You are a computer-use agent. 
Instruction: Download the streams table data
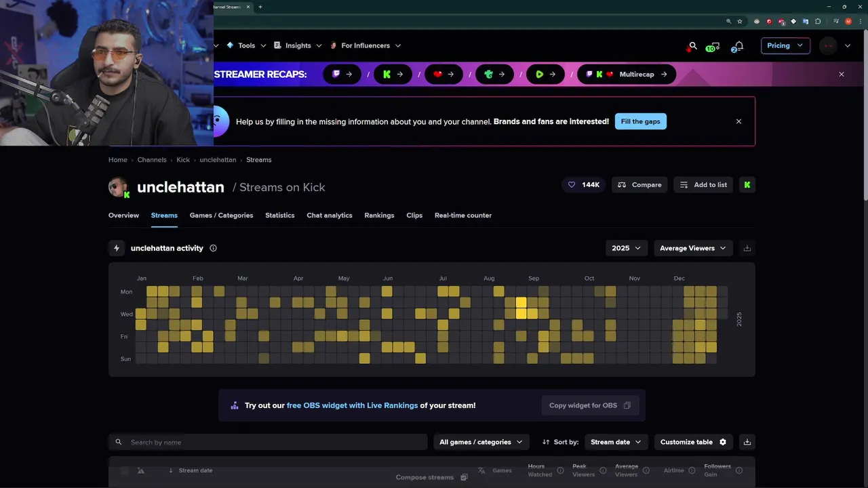click(747, 442)
